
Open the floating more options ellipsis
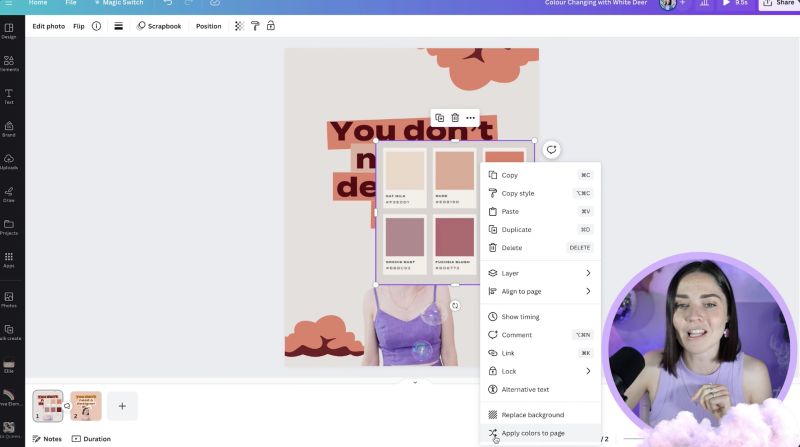pyautogui.click(x=470, y=118)
